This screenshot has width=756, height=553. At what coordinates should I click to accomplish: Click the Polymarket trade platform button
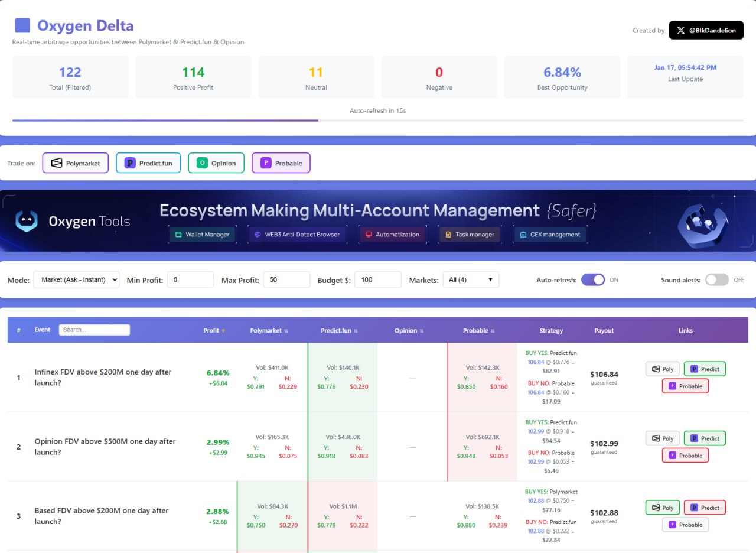point(76,163)
